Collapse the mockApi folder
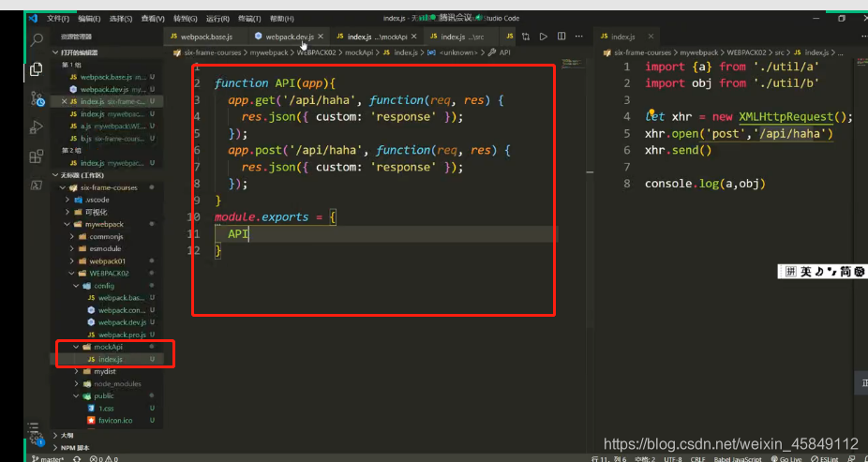Screen dimensions: 868x462 [x=108, y=347]
